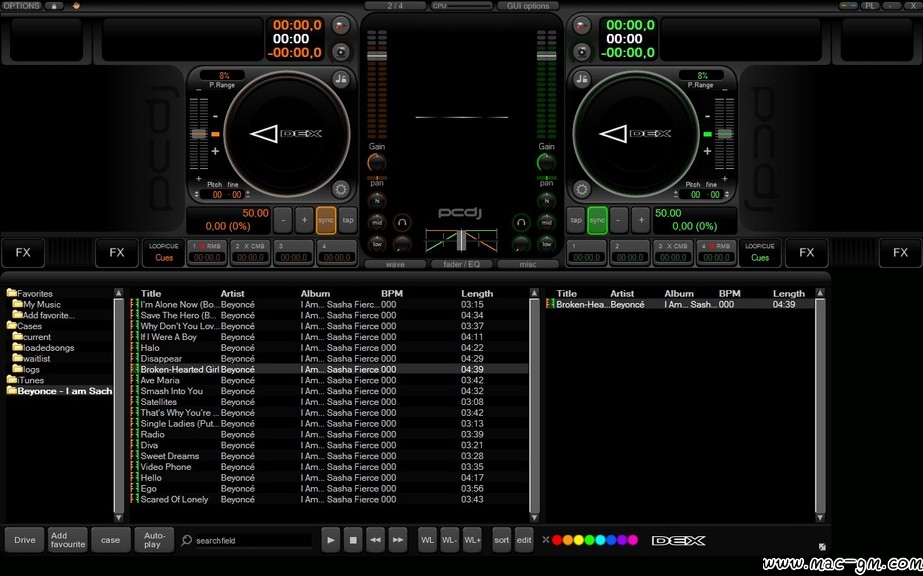The height and width of the screenshot is (576, 923).
Task: Select the yellow color tag
Action: [579, 540]
